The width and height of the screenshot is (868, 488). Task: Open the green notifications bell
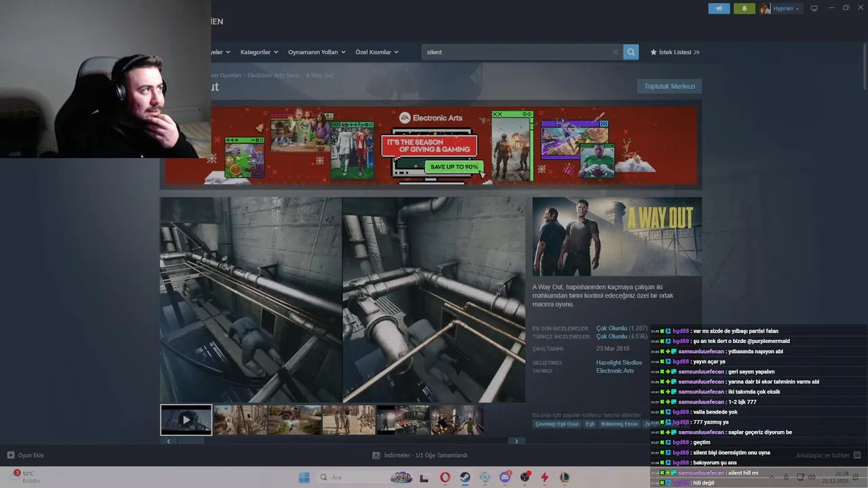(744, 8)
